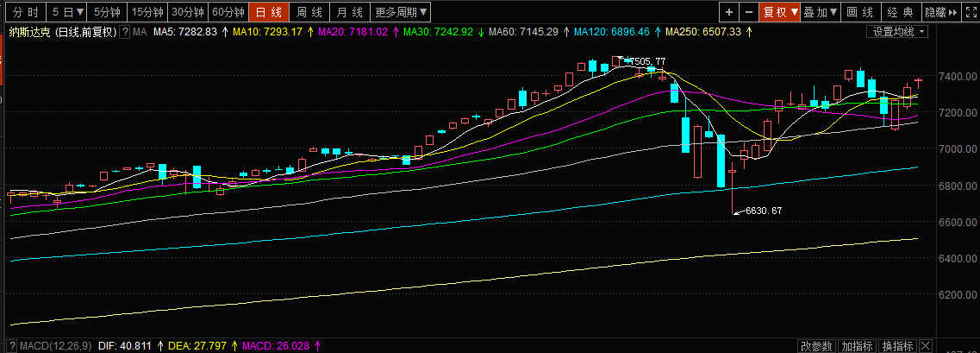
Task: Click 6600.00 price axis label
Action: 959,222
